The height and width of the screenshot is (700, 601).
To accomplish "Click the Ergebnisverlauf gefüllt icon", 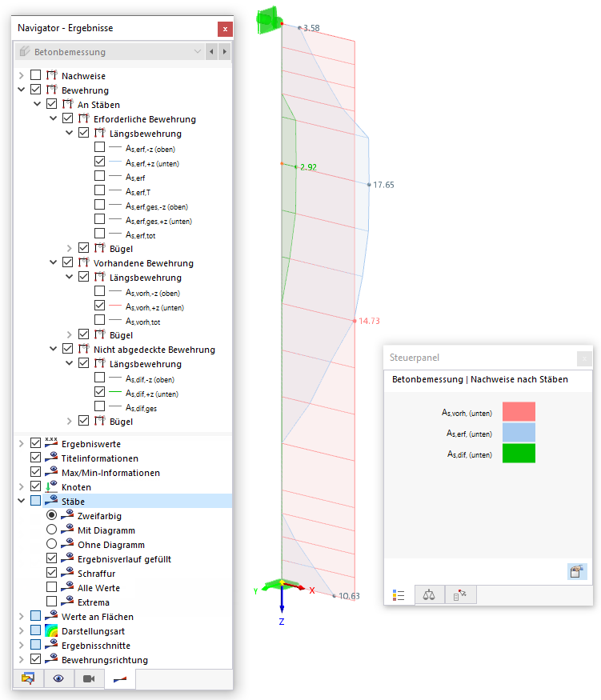I will (67, 558).
